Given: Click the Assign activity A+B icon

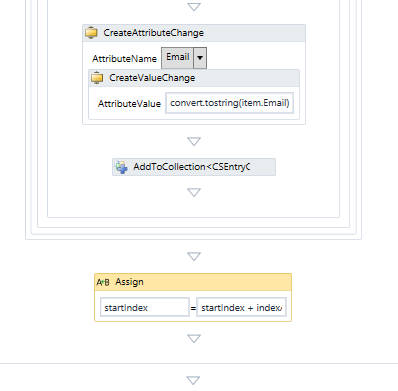Looking at the screenshot, I should [x=103, y=282].
